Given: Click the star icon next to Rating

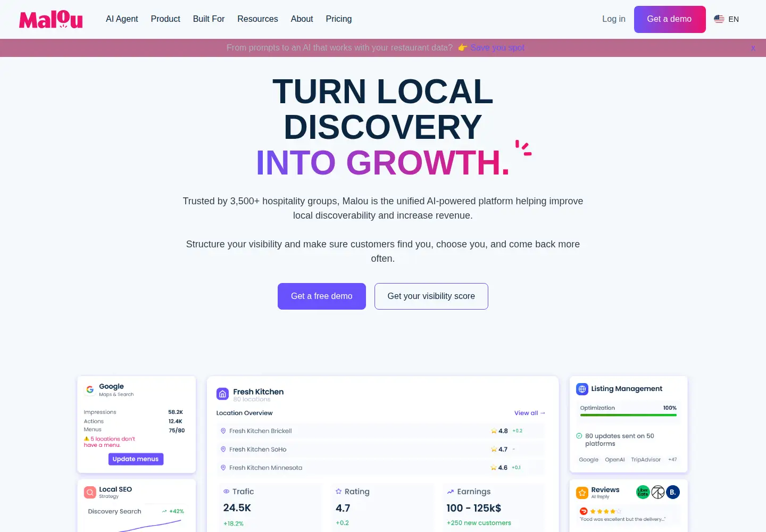Looking at the screenshot, I should click(x=339, y=492).
